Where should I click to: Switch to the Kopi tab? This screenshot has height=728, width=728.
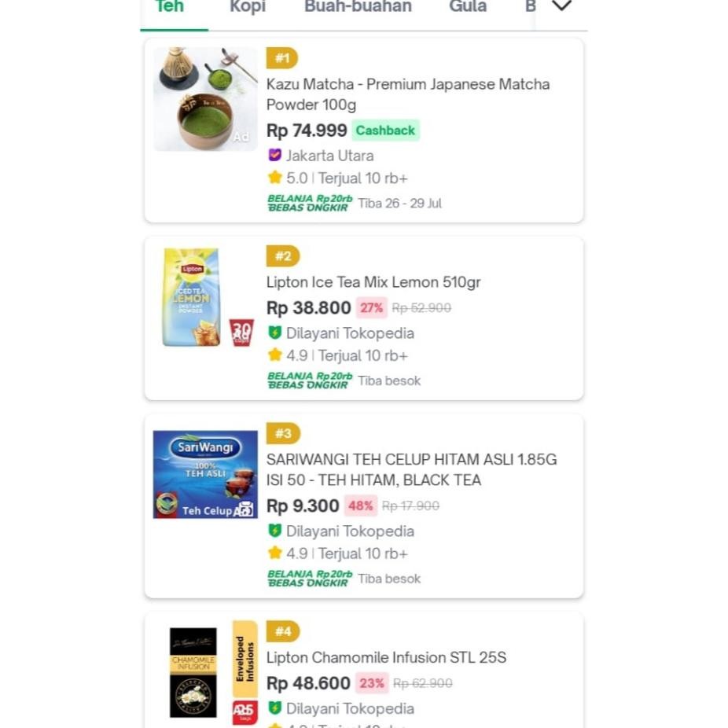pyautogui.click(x=248, y=7)
